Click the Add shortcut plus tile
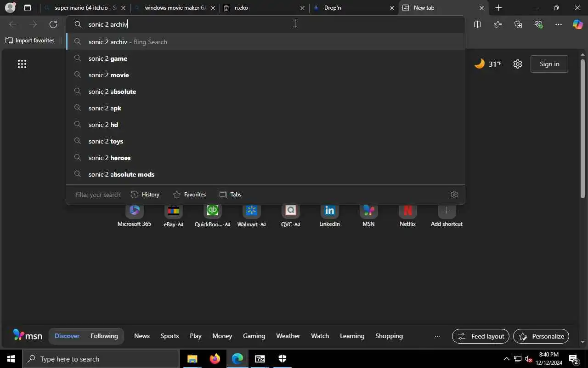 (447, 216)
